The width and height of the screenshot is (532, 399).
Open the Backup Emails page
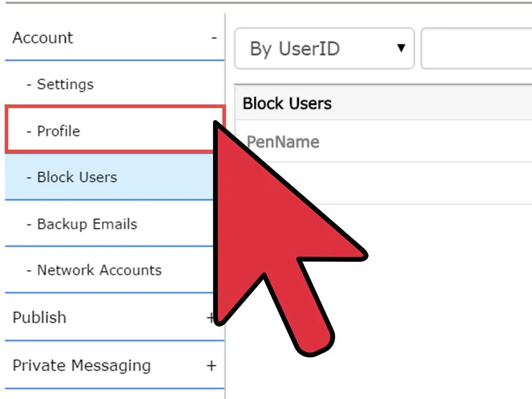(x=87, y=224)
